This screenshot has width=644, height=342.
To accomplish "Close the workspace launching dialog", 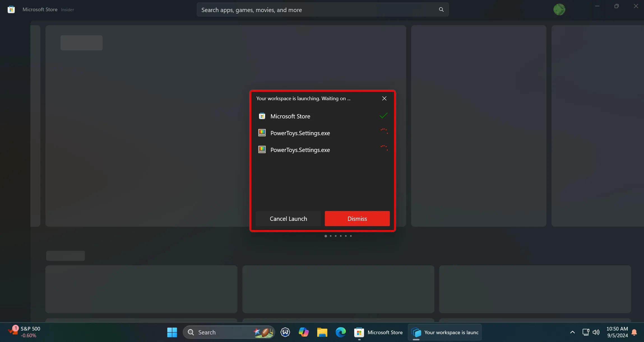I will click(384, 98).
